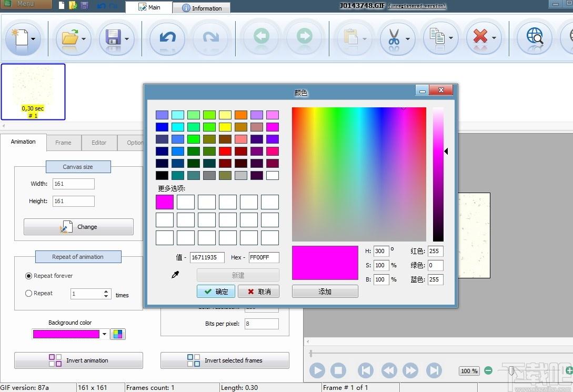Step to previous frame playback button

point(389,370)
